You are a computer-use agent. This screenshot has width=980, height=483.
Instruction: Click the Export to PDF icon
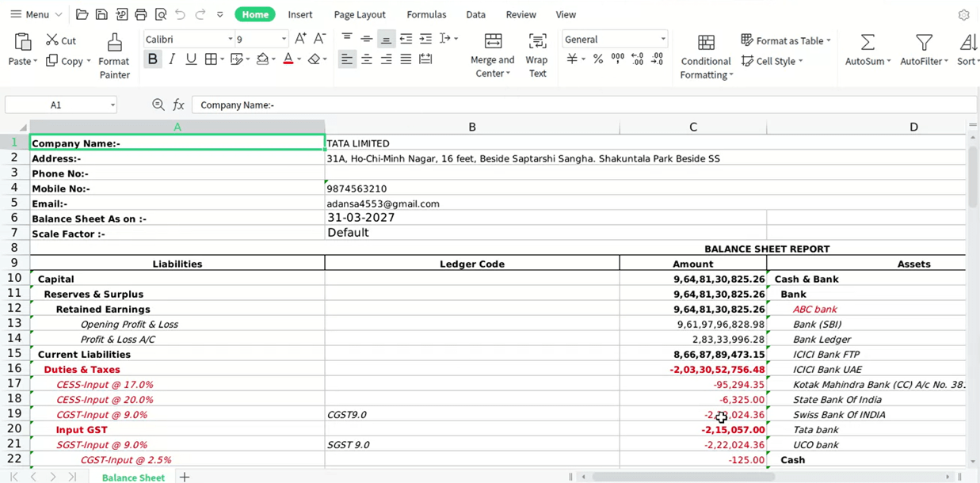(x=121, y=14)
